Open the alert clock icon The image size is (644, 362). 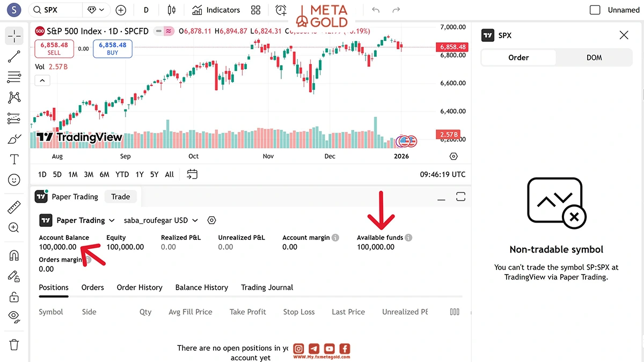tap(281, 10)
